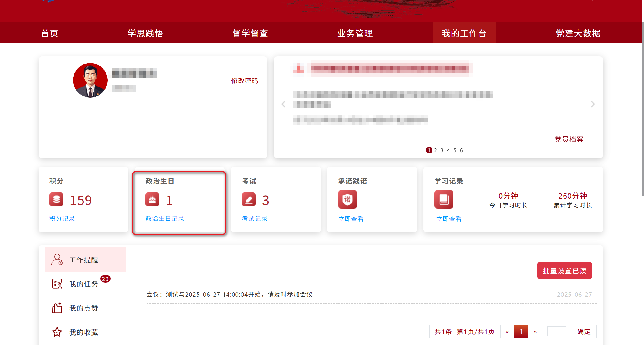Switch to the 党建大数据 tab
Viewport: 644px width, 345px height.
[578, 33]
